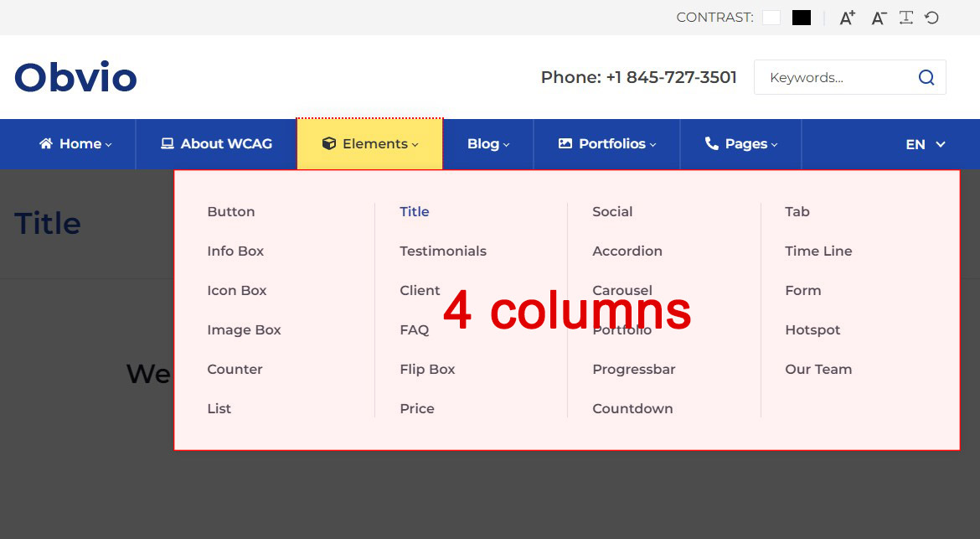Open the Info Box element page
Image resolution: width=980 pixels, height=539 pixels.
[235, 251]
